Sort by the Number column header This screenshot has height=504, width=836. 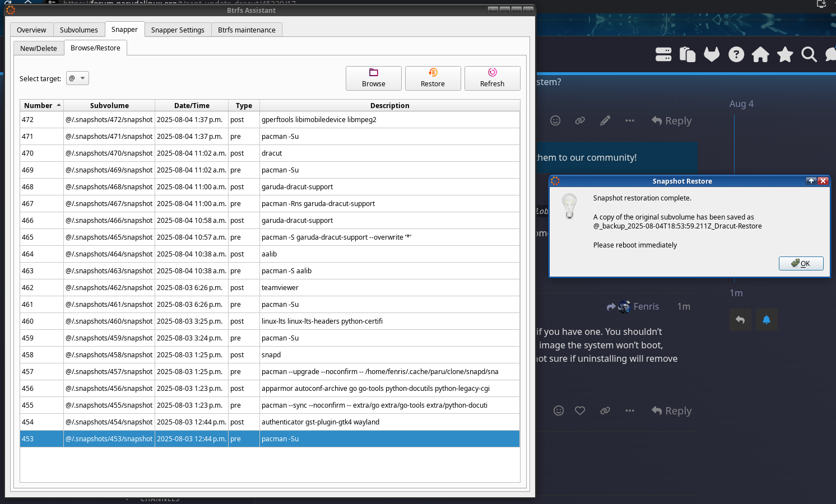pos(42,105)
